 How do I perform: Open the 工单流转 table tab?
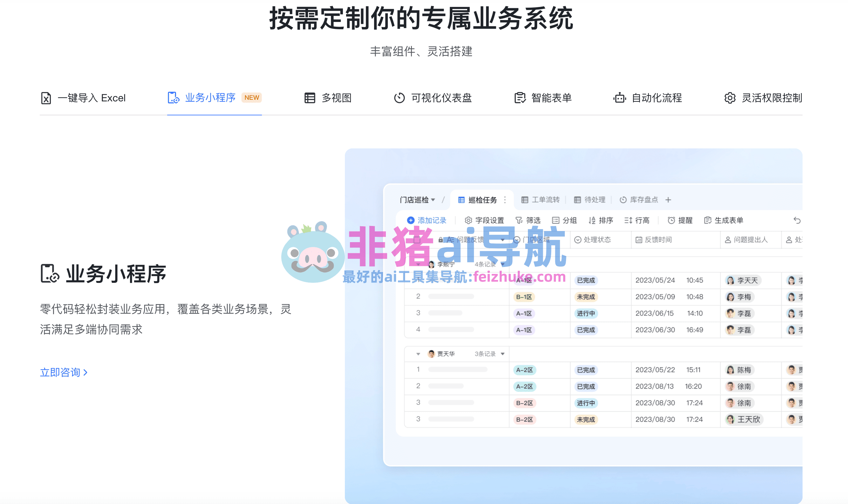[541, 200]
